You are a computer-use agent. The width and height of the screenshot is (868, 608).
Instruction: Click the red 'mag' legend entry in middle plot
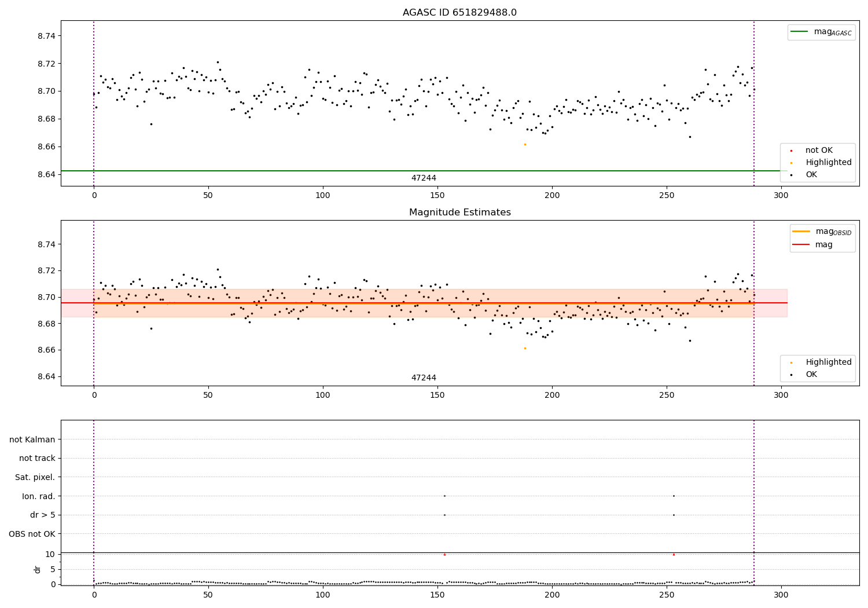click(x=812, y=244)
